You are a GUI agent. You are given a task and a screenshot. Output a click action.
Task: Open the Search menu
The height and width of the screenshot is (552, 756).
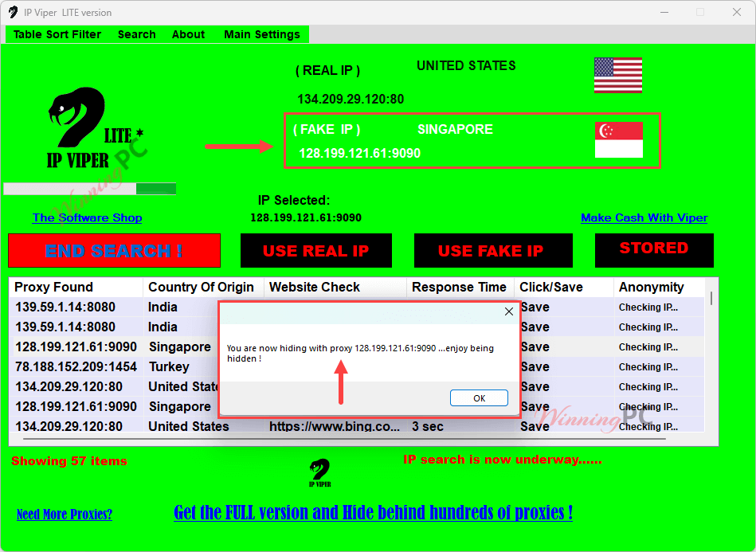click(x=137, y=35)
